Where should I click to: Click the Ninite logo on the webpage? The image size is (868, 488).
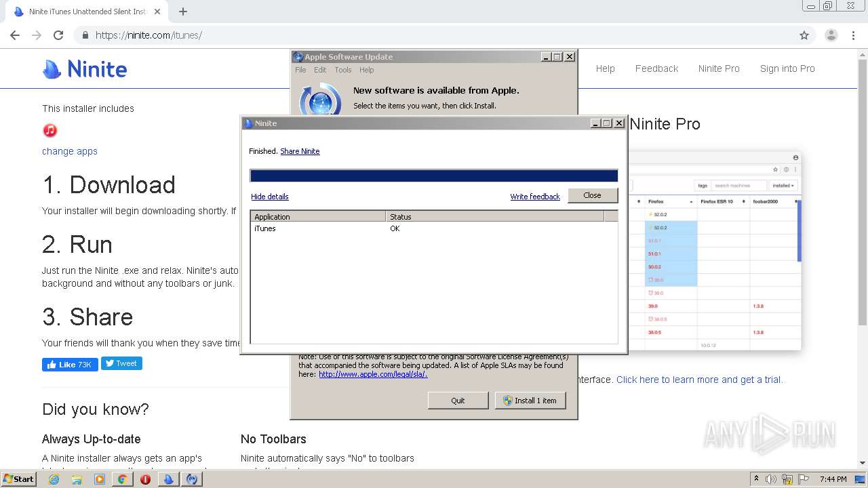pyautogui.click(x=85, y=69)
